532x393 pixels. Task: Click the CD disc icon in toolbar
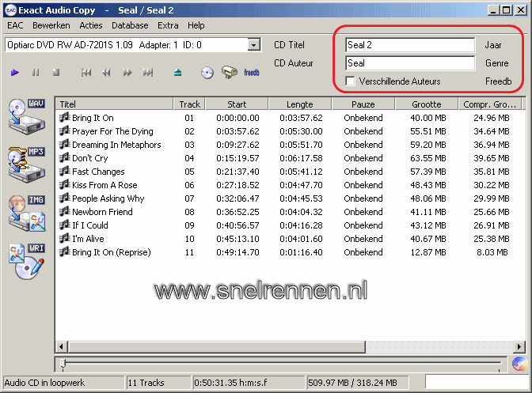pyautogui.click(x=207, y=73)
